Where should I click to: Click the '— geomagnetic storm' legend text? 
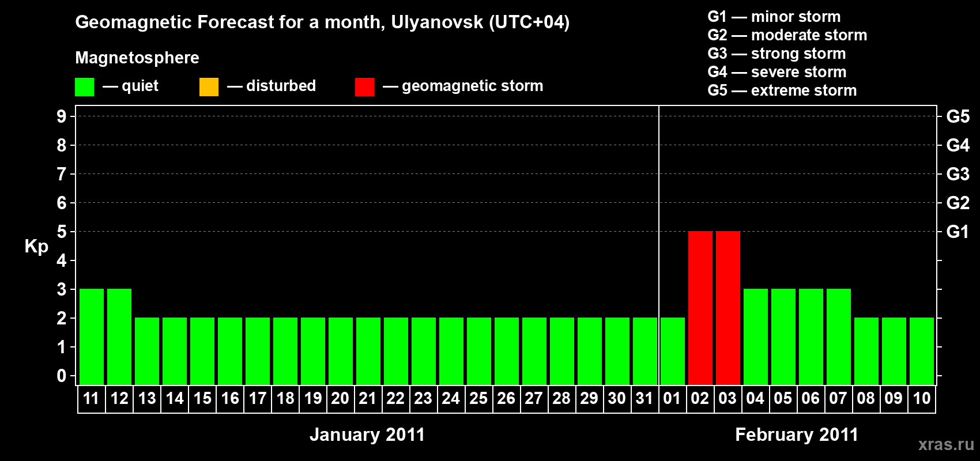(463, 86)
